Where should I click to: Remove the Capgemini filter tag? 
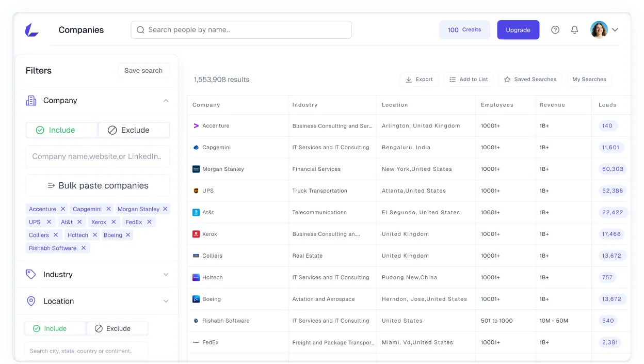108,209
